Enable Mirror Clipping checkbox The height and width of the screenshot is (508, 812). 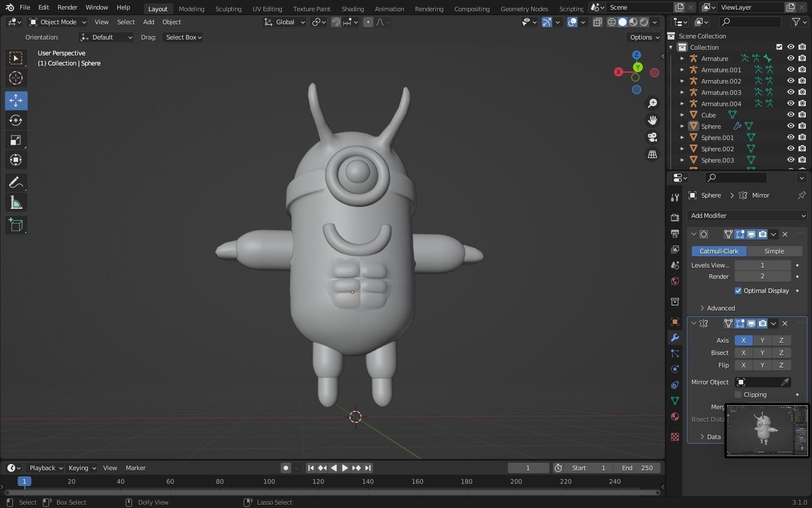pyautogui.click(x=738, y=395)
